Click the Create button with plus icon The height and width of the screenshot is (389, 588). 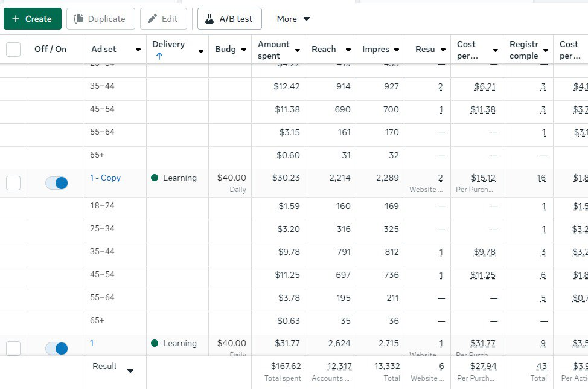pos(33,19)
